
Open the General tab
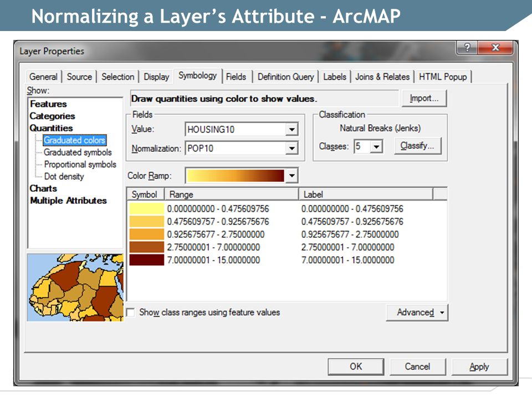pos(43,76)
